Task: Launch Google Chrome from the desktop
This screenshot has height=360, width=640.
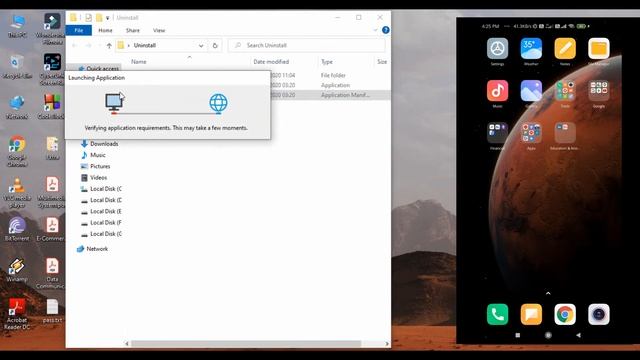Action: pos(17,151)
